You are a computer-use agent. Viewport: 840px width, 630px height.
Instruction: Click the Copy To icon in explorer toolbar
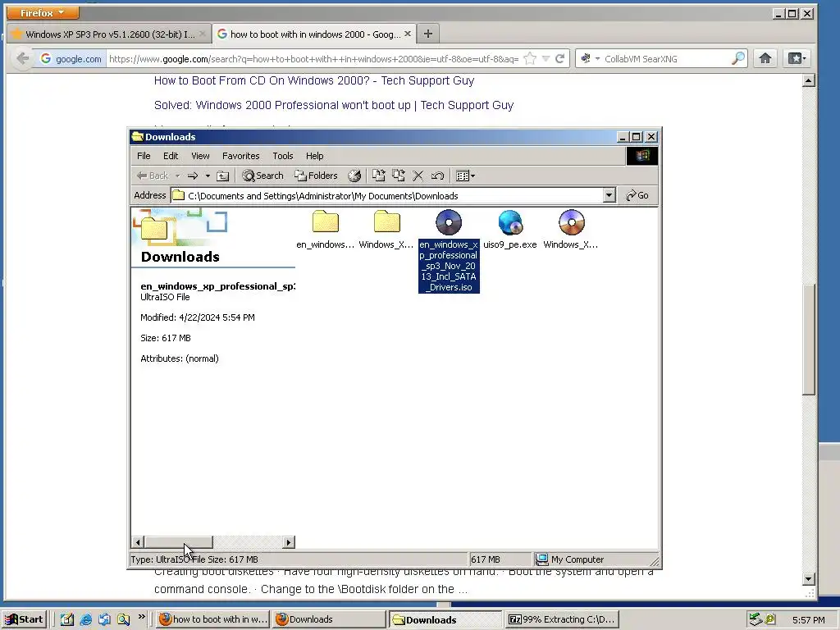[398, 176]
